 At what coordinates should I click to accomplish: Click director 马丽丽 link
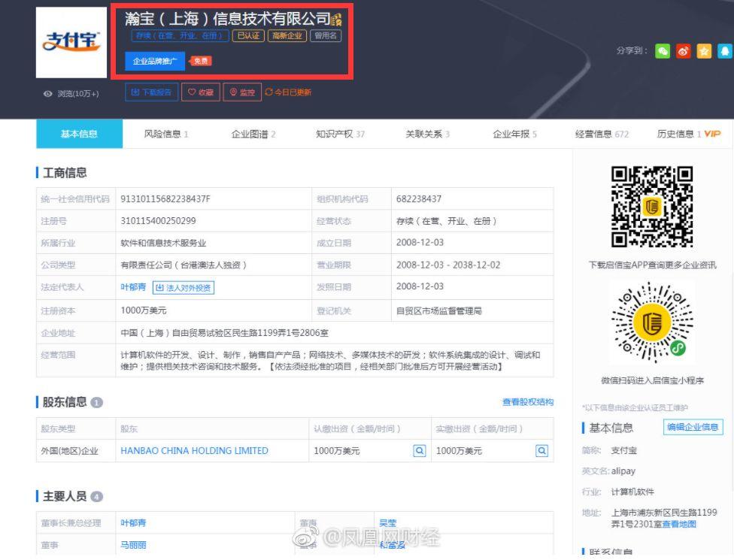coord(133,545)
